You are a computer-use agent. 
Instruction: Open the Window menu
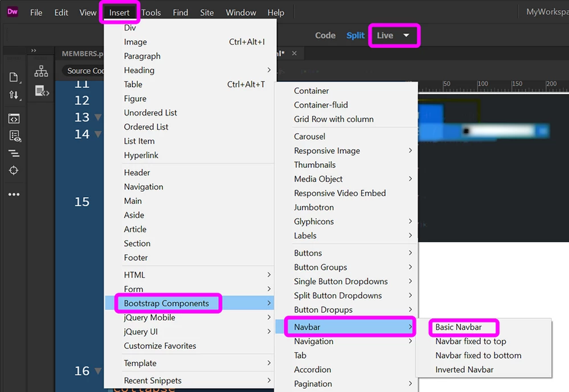tap(241, 13)
